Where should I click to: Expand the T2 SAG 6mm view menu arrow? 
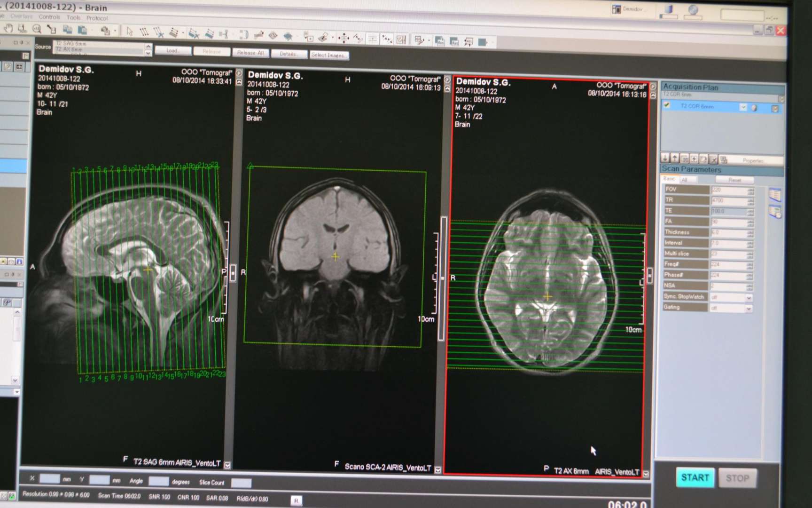[227, 465]
